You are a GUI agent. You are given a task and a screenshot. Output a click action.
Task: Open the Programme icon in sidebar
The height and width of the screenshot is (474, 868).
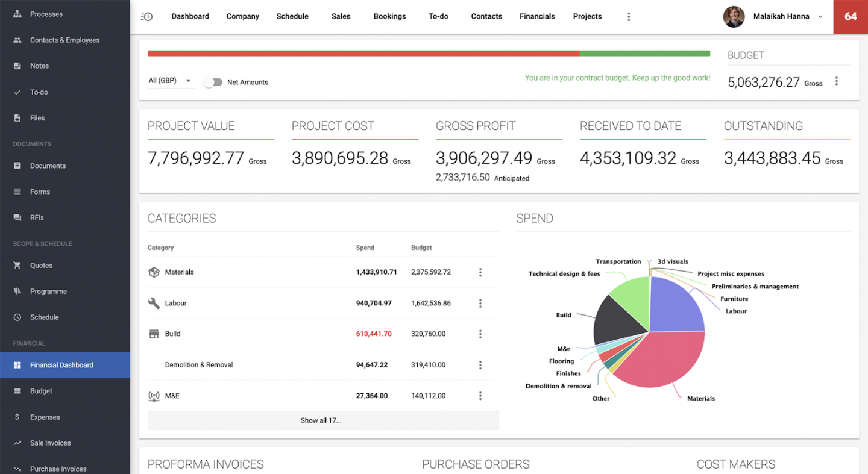[x=17, y=292]
